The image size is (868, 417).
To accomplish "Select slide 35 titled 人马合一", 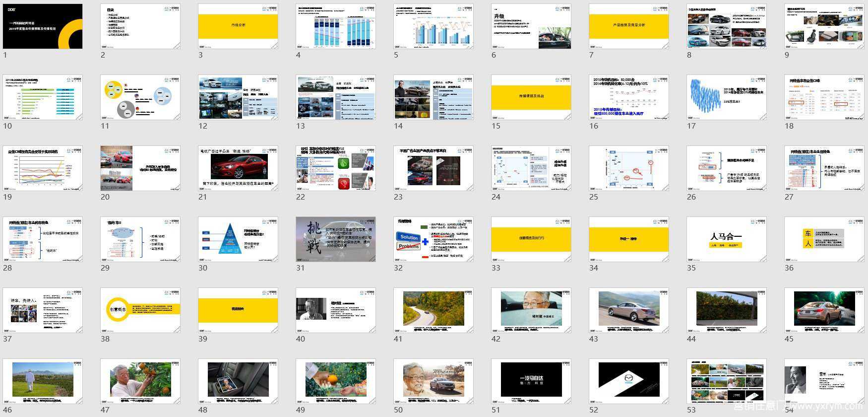I will click(x=727, y=239).
